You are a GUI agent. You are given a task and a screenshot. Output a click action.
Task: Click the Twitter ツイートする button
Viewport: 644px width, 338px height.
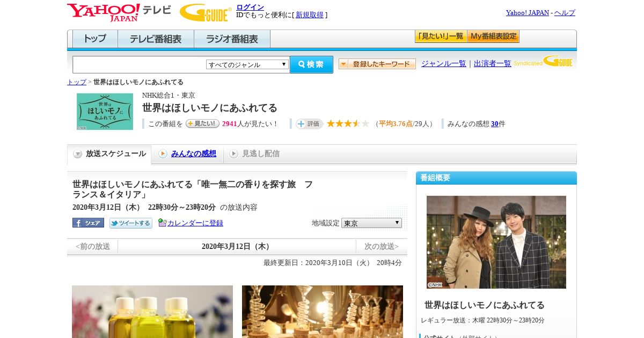131,223
